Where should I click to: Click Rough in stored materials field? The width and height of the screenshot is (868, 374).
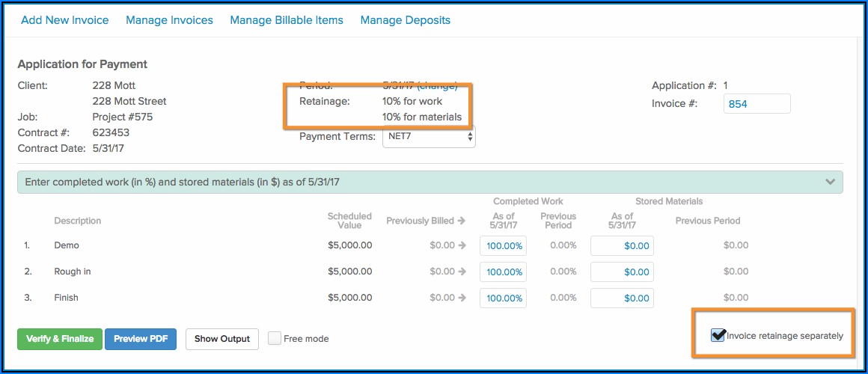point(622,272)
